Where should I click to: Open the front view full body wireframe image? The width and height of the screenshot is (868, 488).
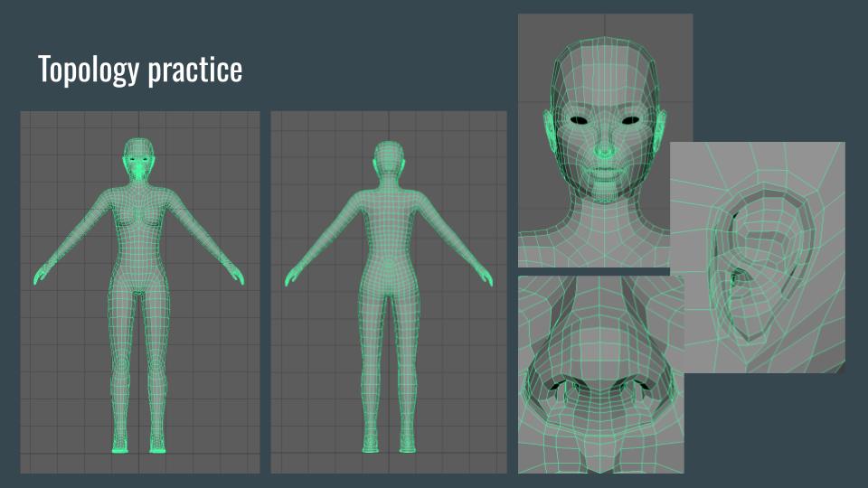pyautogui.click(x=140, y=292)
